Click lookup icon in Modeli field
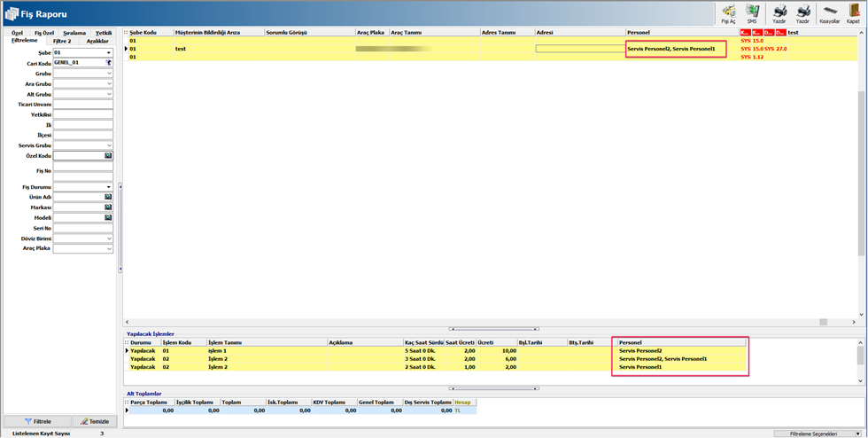 [109, 217]
